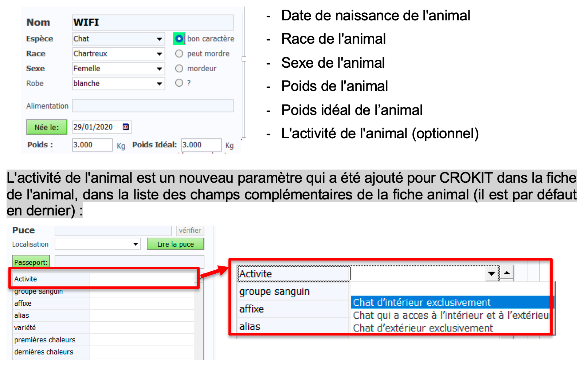Open the Espèce dropdown showing "Chat"

tap(160, 39)
